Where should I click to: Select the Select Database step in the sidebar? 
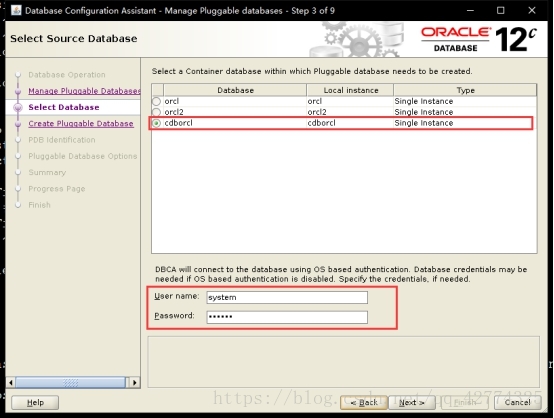coord(64,107)
